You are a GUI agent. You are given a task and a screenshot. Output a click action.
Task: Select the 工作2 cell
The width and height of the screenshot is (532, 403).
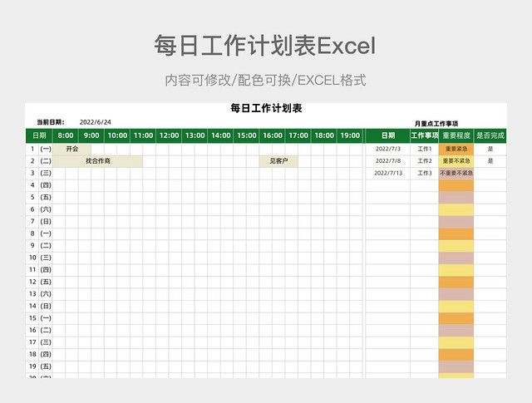[425, 161]
